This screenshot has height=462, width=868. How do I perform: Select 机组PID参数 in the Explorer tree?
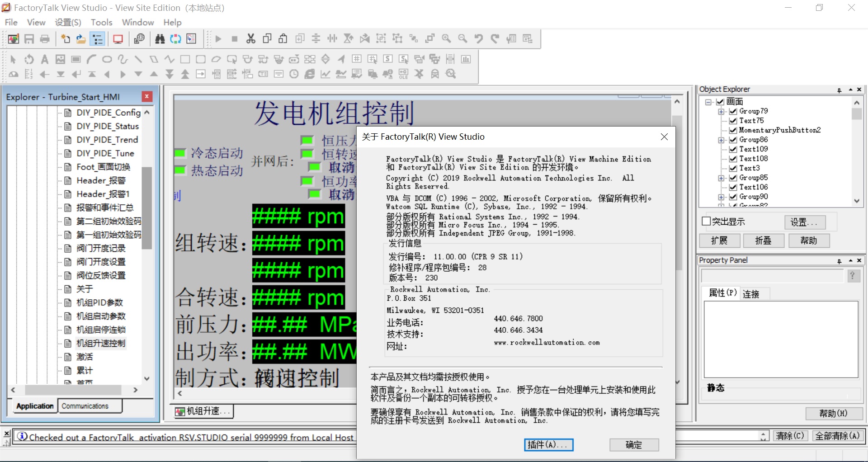tap(99, 302)
